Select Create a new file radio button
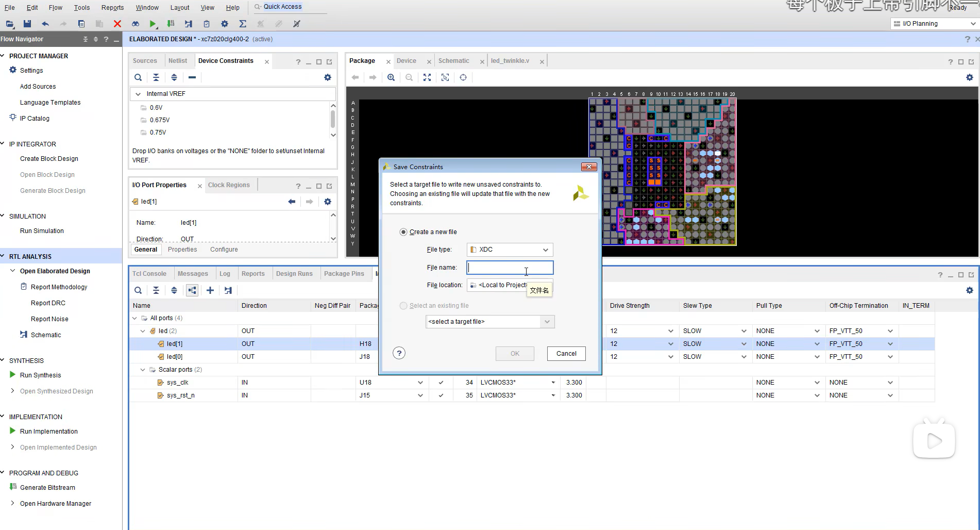 (403, 232)
